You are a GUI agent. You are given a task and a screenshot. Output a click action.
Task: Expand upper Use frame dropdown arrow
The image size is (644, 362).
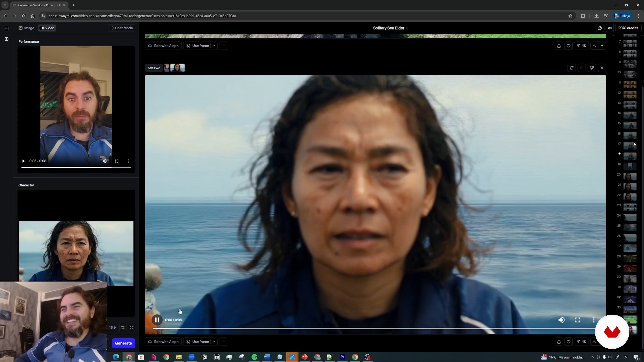(x=214, y=46)
